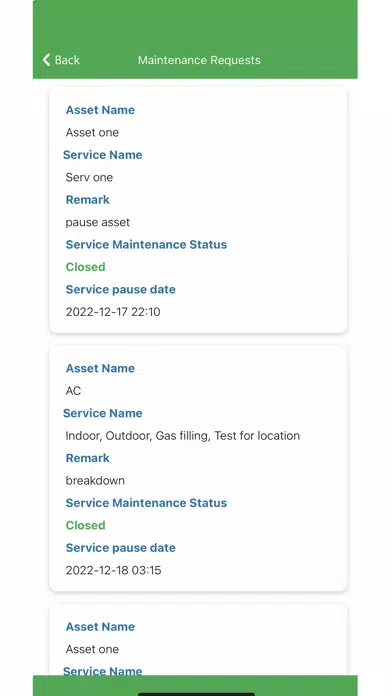The height and width of the screenshot is (696, 392).
Task: Select pause date 2022-12-18 03:15
Action: [114, 570]
